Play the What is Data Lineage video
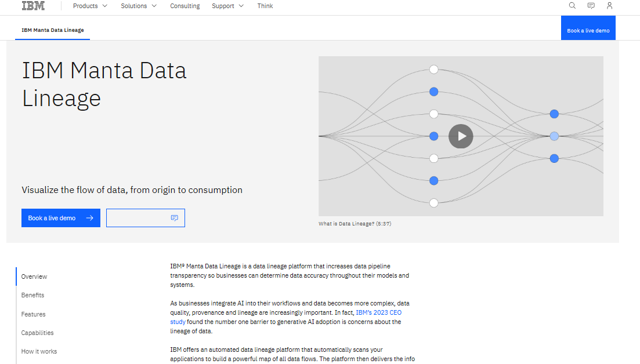The height and width of the screenshot is (364, 640). coord(461,136)
